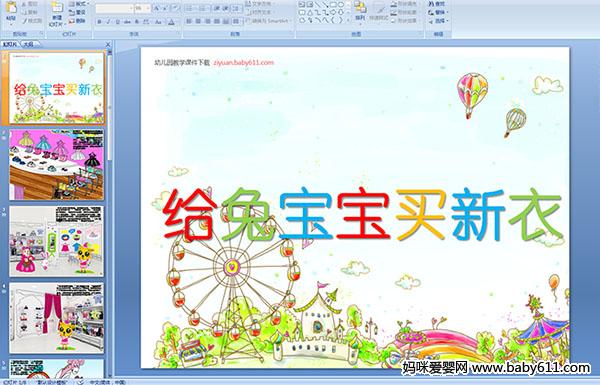Click the ziyuan.baby611.com link on the slide
This screenshot has height=385, width=600.
tap(243, 62)
